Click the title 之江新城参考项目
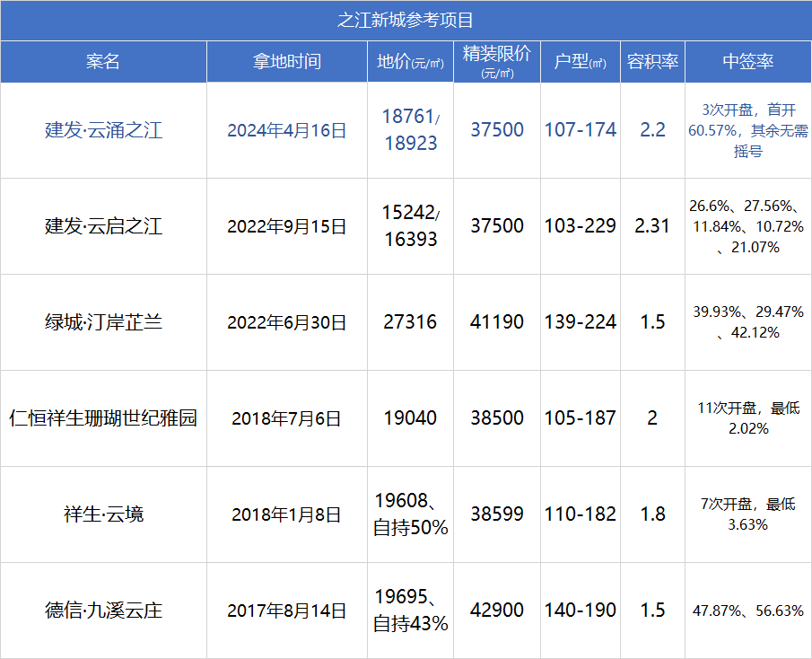 pos(406,21)
